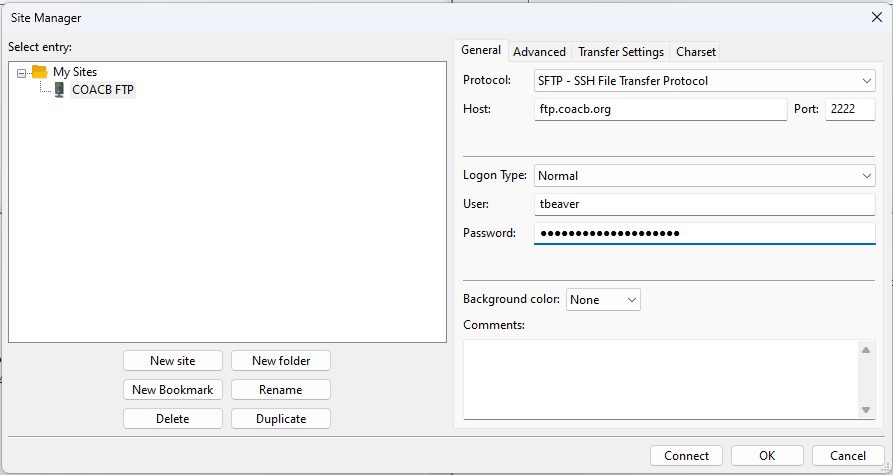Delete the selected site entry
This screenshot has width=893, height=475.
(x=173, y=419)
